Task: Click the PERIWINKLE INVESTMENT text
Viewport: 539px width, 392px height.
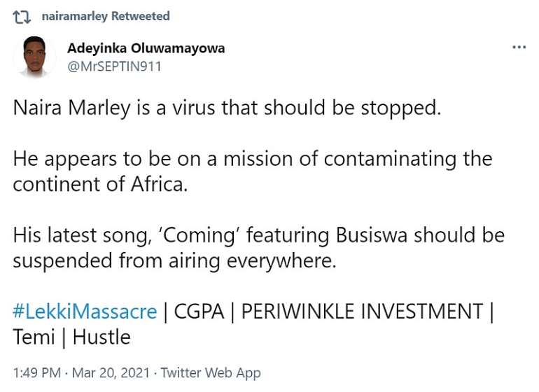Action: [x=362, y=311]
